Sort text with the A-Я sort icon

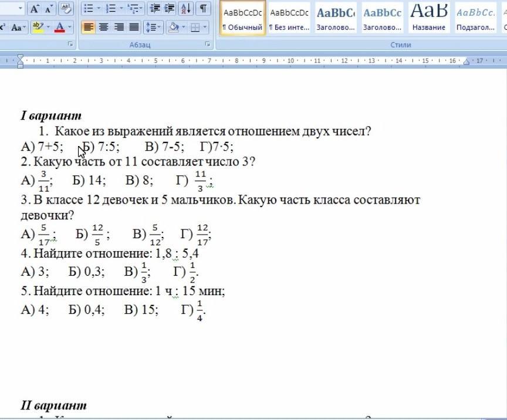pyautogui.click(x=185, y=9)
